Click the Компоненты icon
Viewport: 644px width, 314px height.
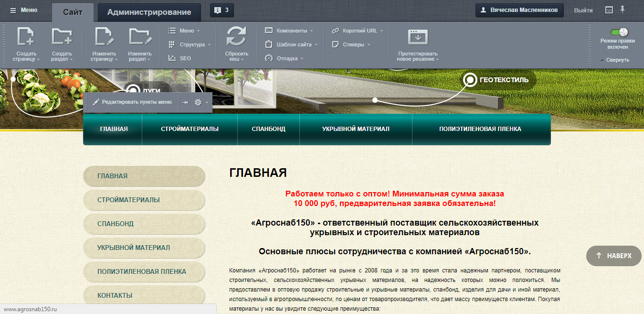(269, 31)
